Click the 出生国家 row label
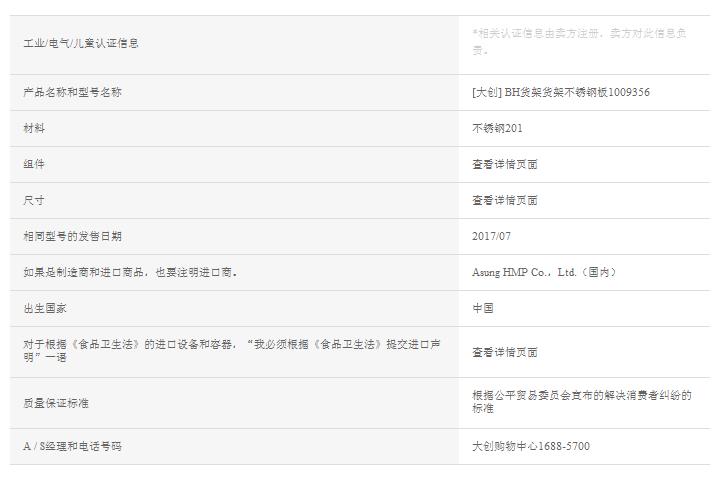 click(45, 308)
